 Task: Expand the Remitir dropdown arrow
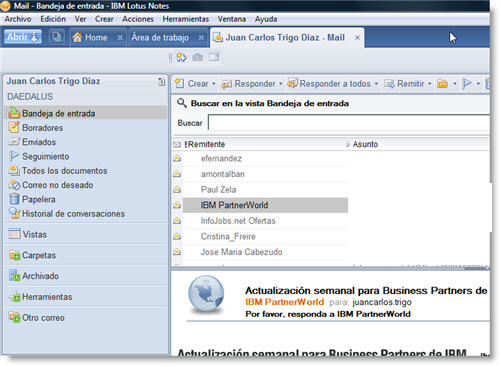click(x=429, y=84)
